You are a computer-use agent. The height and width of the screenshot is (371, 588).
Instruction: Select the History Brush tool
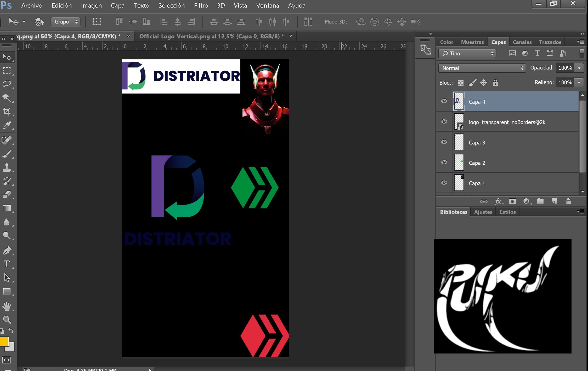tap(7, 181)
